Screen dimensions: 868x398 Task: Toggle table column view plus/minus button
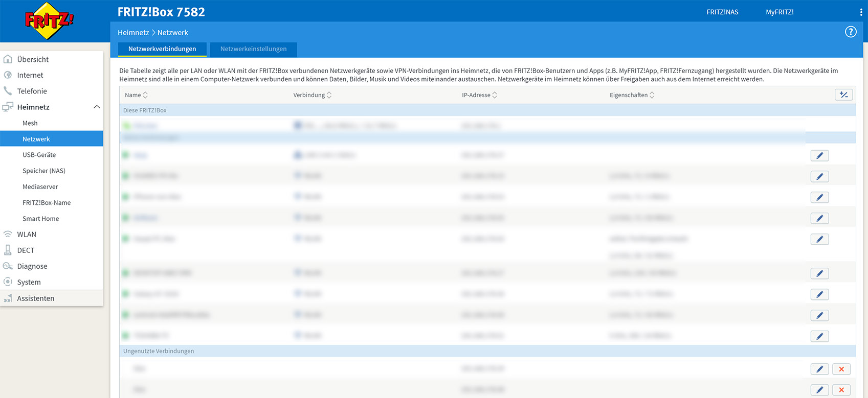(843, 95)
